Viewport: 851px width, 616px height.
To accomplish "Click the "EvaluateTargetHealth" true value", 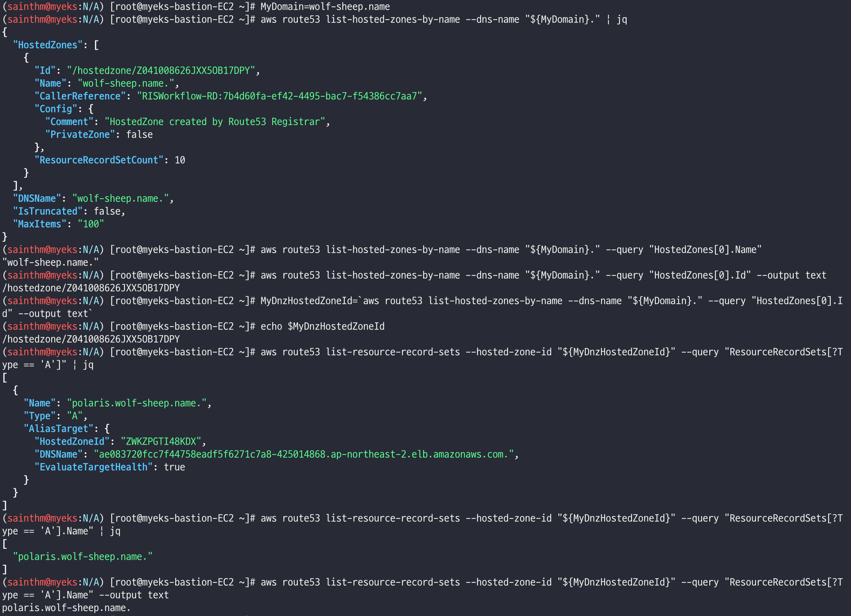I will (x=174, y=467).
